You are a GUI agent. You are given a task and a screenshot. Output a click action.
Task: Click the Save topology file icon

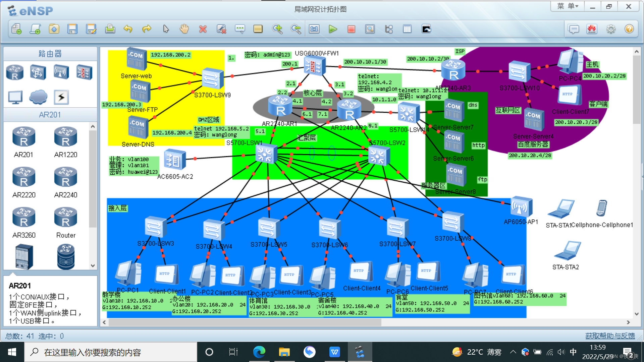click(x=71, y=29)
